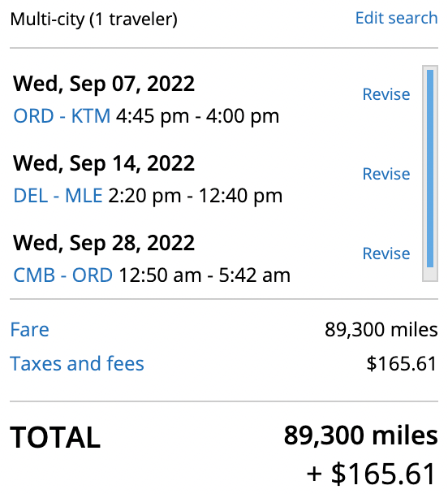The image size is (448, 494).
Task: Show the Fare breakdown link
Action: [x=29, y=330]
